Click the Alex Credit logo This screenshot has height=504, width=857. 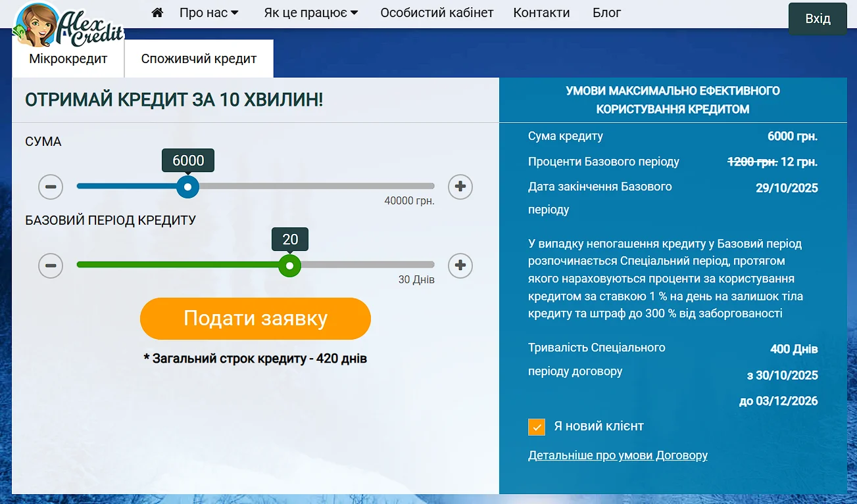pyautogui.click(x=69, y=26)
